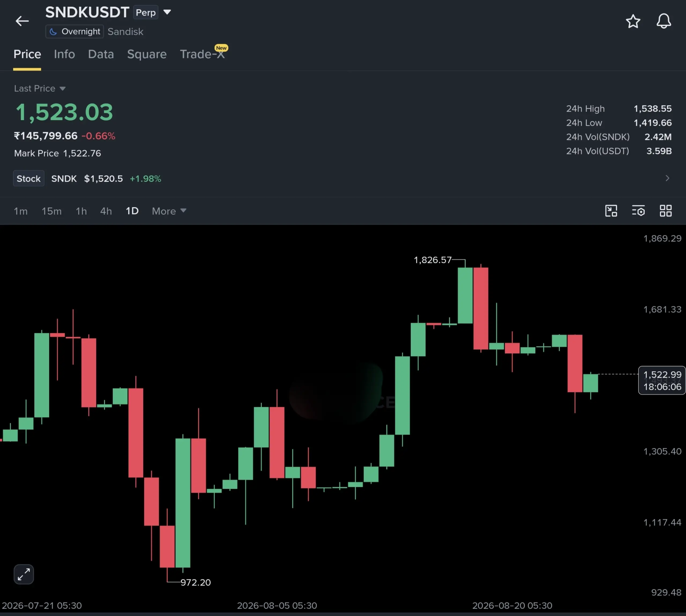Click the 929.48 price axis label
Screen dimensions: 686x616
click(666, 592)
